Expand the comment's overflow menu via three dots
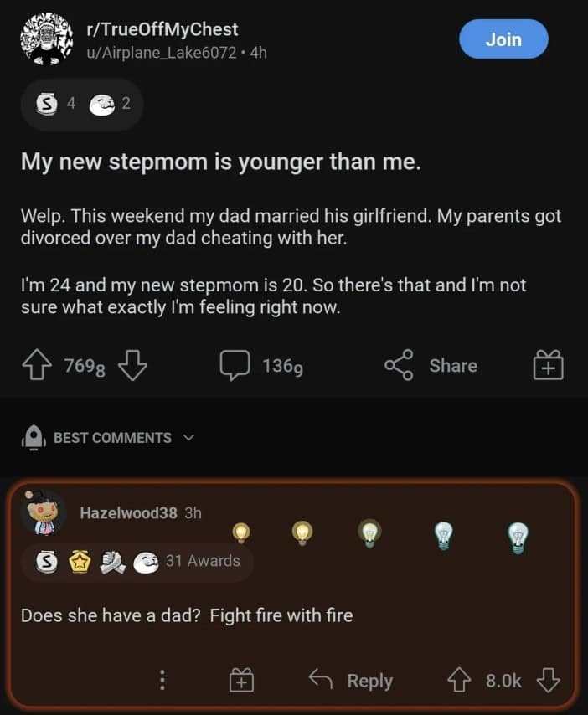 162,681
